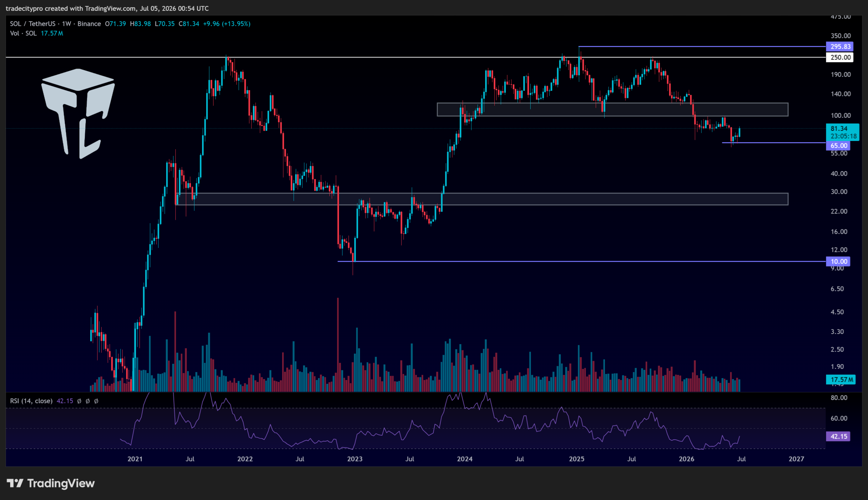868x500 pixels.
Task: Click the 2.50 price axis label
Action: [x=837, y=349]
